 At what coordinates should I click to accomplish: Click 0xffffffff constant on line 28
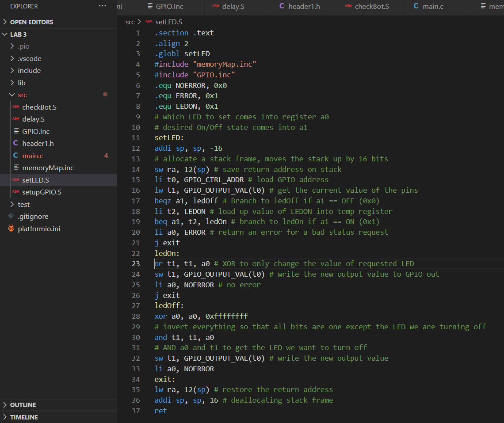pyautogui.click(x=227, y=316)
